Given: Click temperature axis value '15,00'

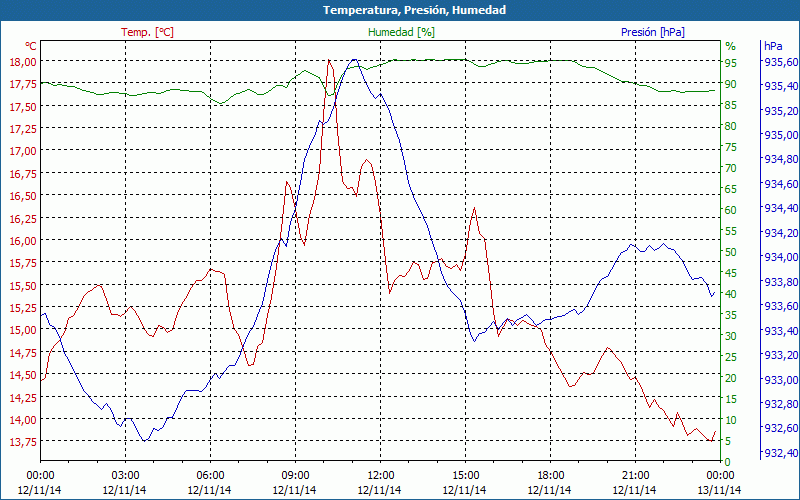Looking at the screenshot, I should click(x=23, y=330).
